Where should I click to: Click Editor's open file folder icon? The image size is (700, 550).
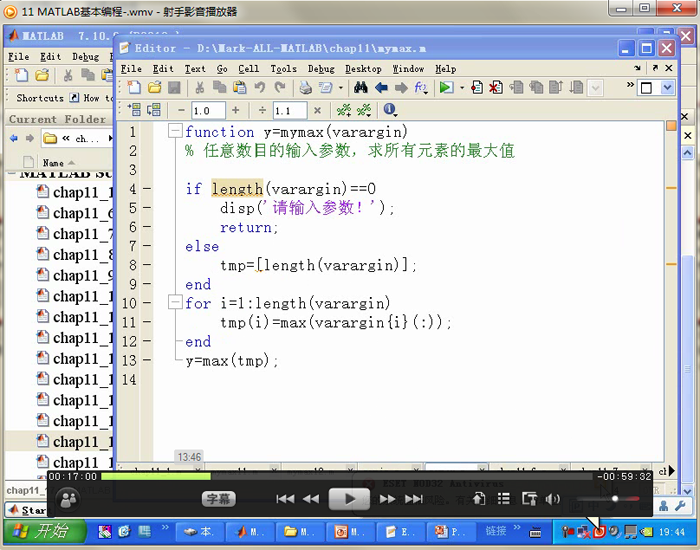tap(154, 87)
